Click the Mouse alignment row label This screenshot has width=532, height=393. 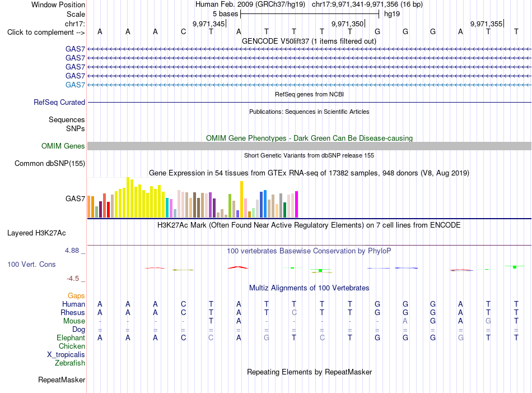coord(74,321)
